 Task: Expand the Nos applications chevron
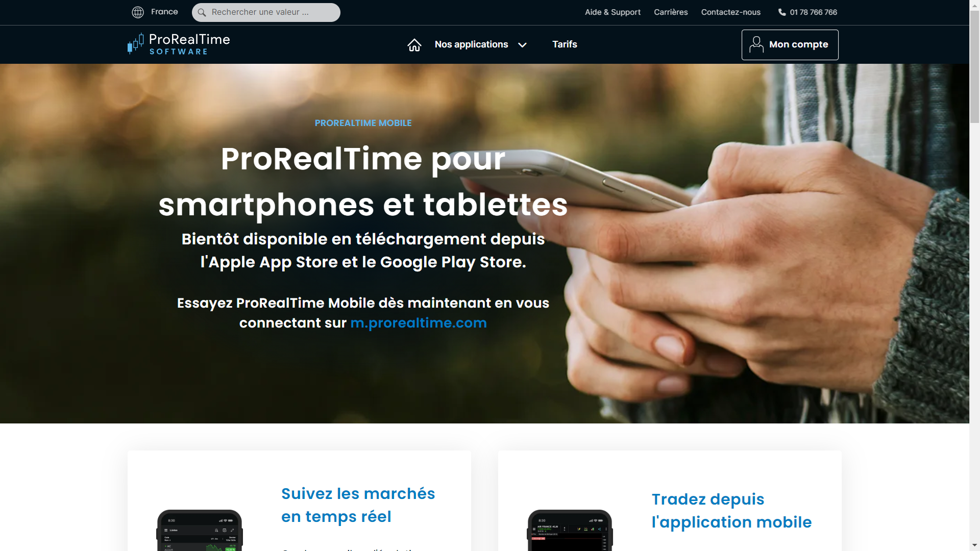[x=522, y=45]
